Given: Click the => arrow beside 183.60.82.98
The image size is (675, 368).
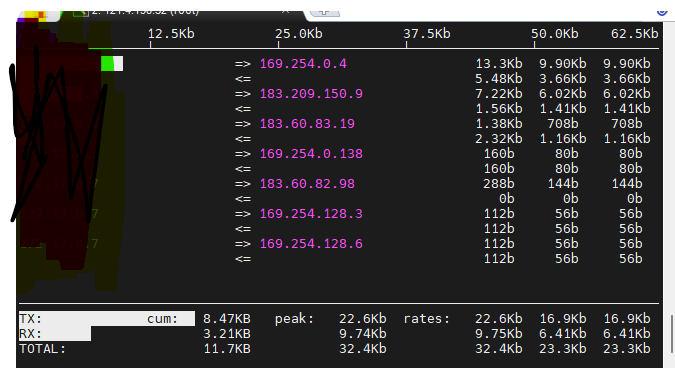Looking at the screenshot, I should click(x=243, y=184).
